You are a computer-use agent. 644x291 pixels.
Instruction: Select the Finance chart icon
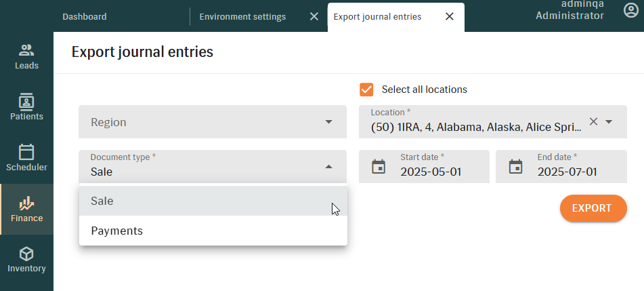point(26,203)
